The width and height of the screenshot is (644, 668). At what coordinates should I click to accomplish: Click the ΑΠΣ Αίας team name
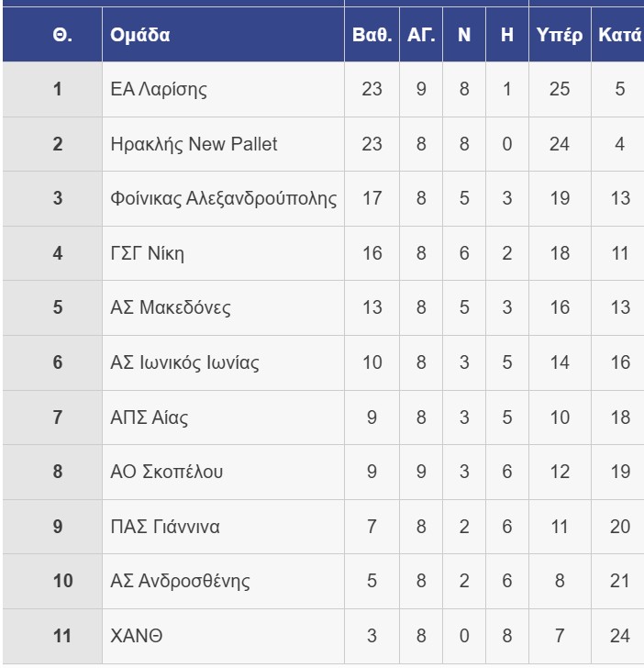[x=151, y=417]
